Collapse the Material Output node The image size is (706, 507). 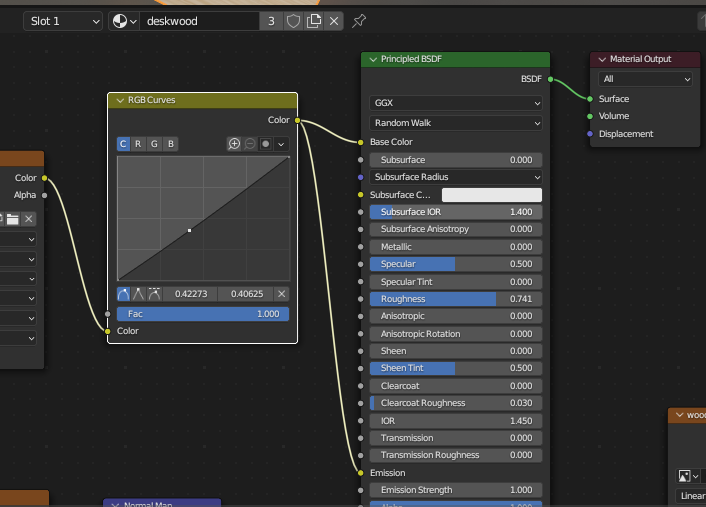point(602,59)
